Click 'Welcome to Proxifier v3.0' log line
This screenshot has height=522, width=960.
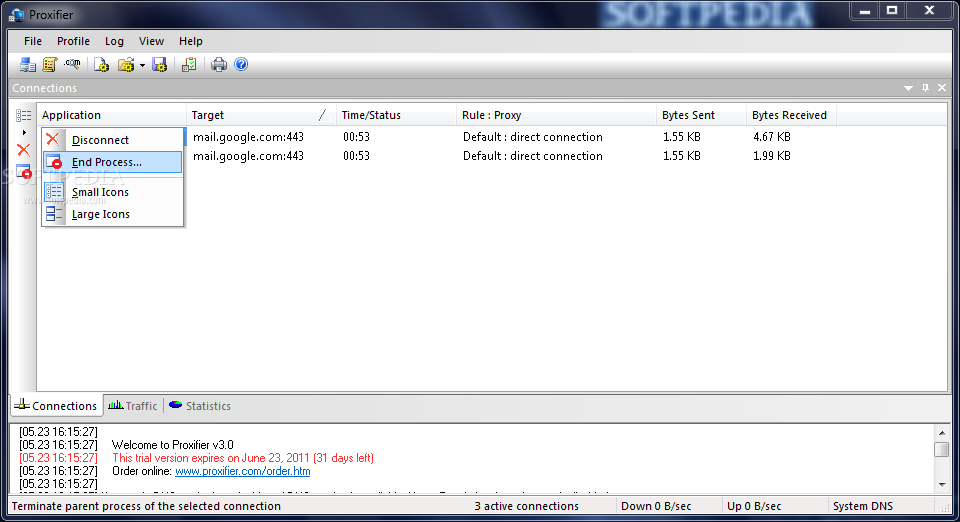pos(173,445)
